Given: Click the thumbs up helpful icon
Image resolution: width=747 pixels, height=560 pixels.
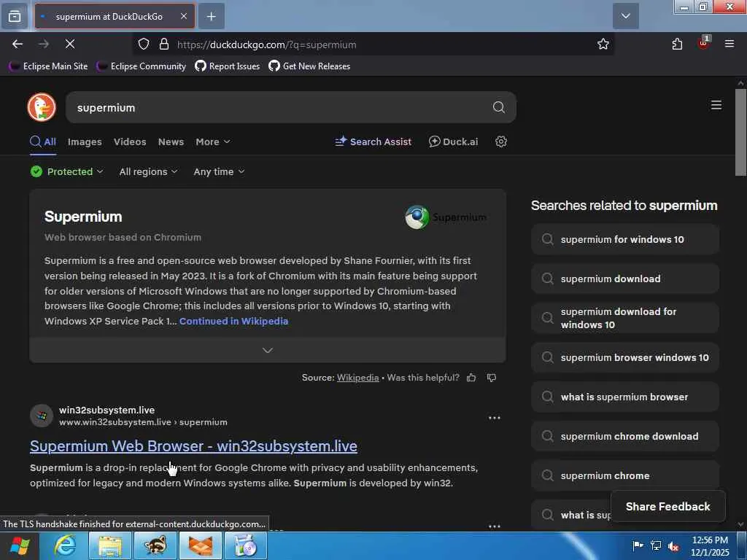Looking at the screenshot, I should [x=471, y=378].
